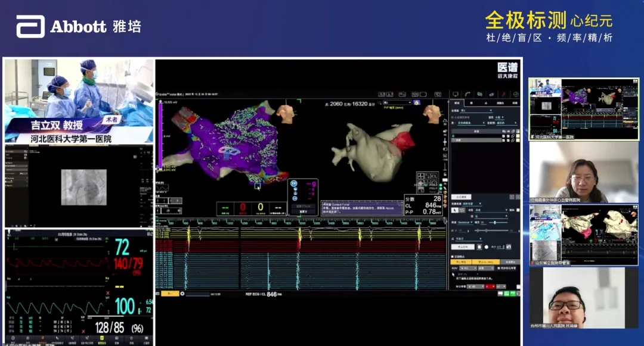The width and height of the screenshot is (644, 346).
Task: Click the TF round icon in contact force box
Action: coord(293,184)
